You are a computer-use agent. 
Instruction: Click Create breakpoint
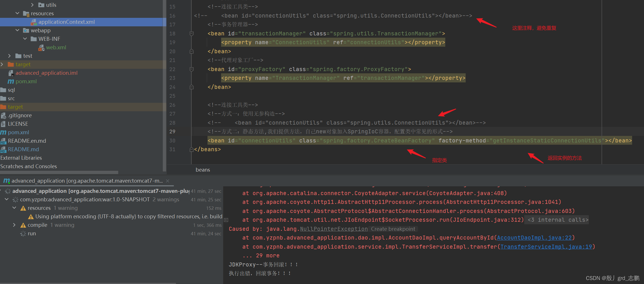[393, 229]
